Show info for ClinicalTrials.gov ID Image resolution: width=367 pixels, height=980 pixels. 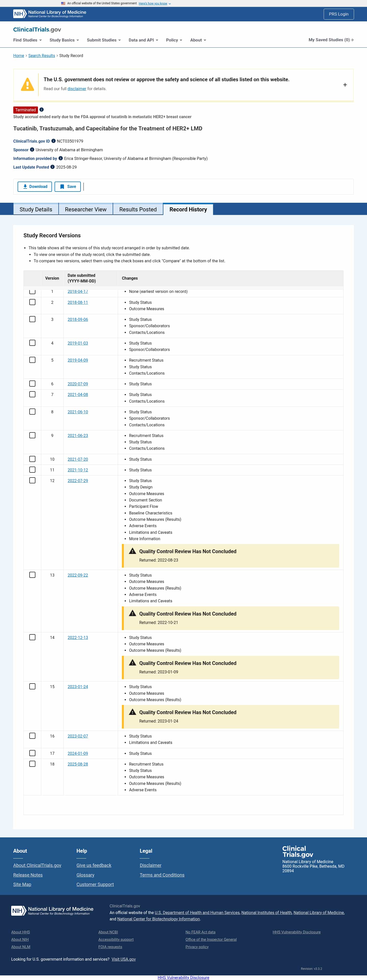(53, 141)
